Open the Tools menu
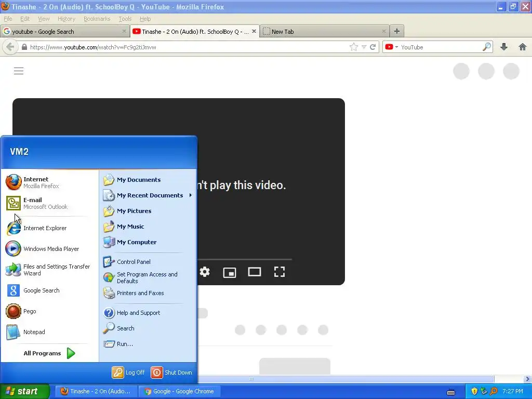The height and width of the screenshot is (399, 532). tap(125, 19)
